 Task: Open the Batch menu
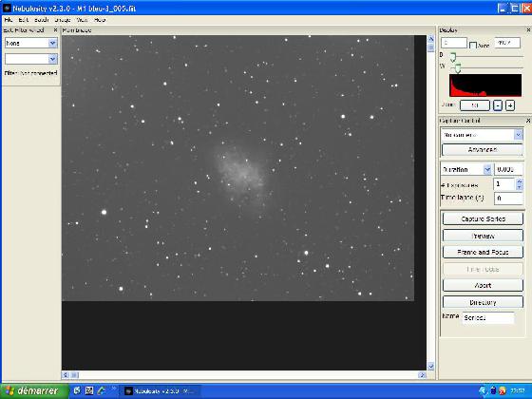(42, 20)
